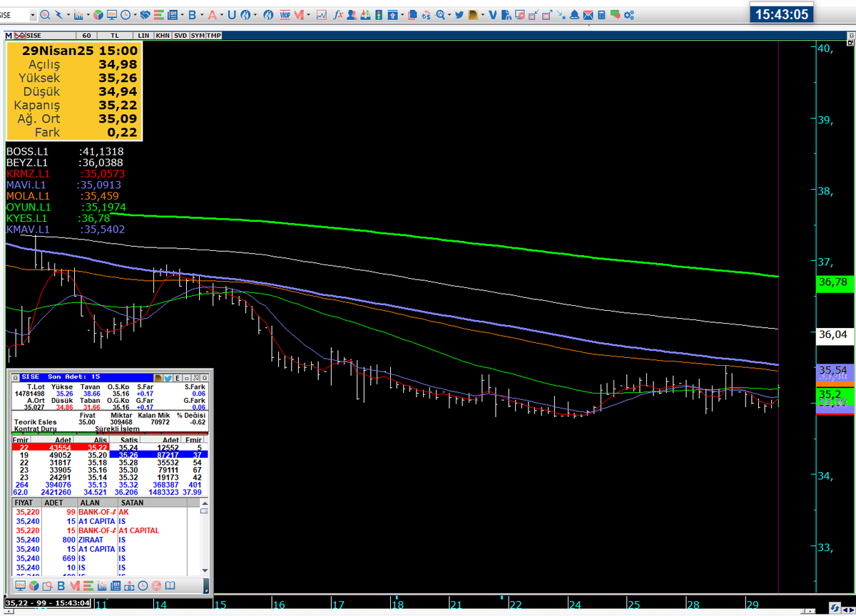Viewport: 856px width, 616px height.
Task: Expand the dropdown arrow next to B icon
Action: pos(202,14)
